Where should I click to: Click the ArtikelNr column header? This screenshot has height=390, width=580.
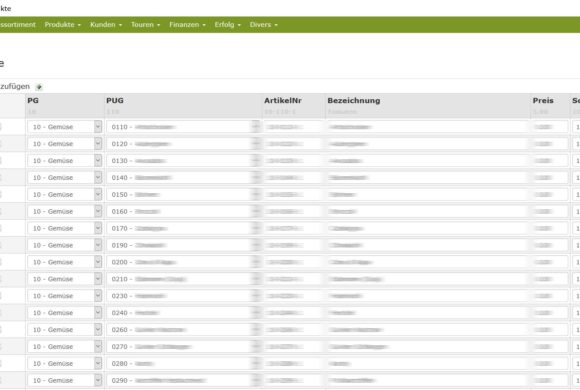[x=283, y=101]
